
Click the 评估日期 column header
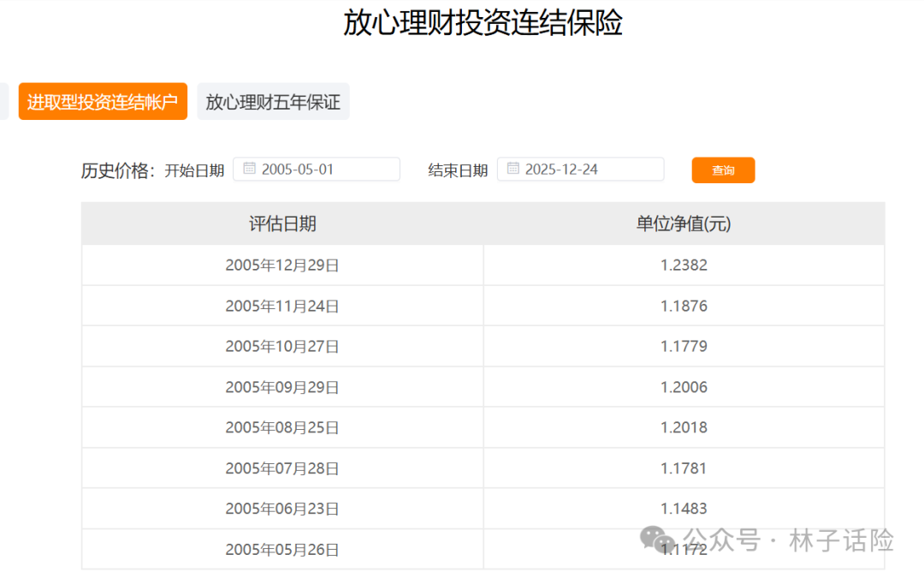pyautogui.click(x=282, y=223)
